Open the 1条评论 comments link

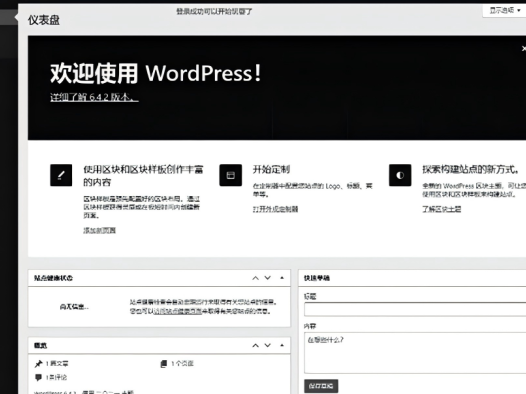coord(56,377)
